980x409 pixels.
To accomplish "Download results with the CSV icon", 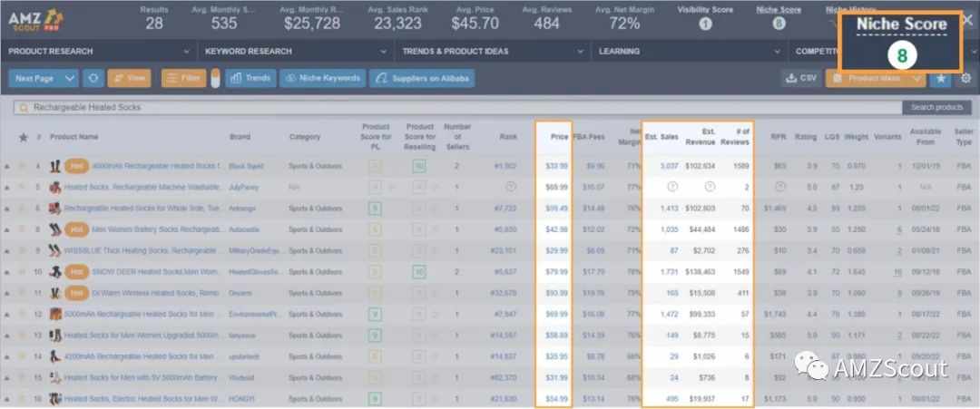I will (x=801, y=79).
